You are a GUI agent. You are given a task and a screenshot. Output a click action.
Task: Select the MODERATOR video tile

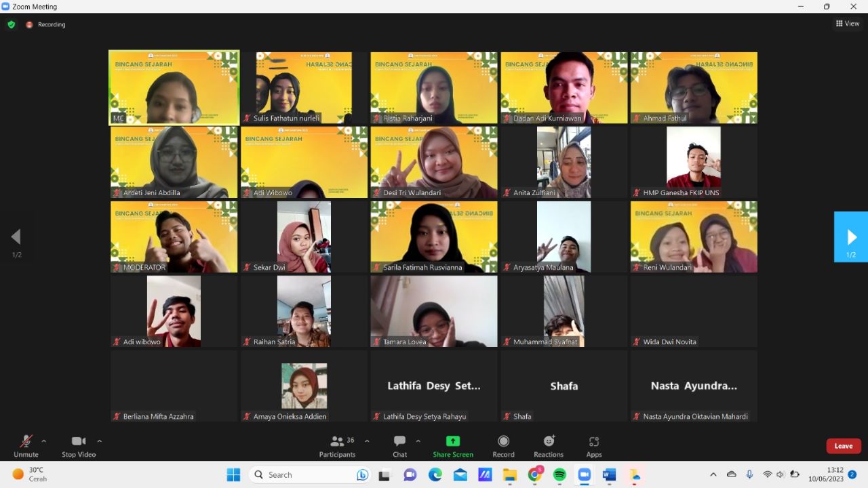click(x=174, y=237)
